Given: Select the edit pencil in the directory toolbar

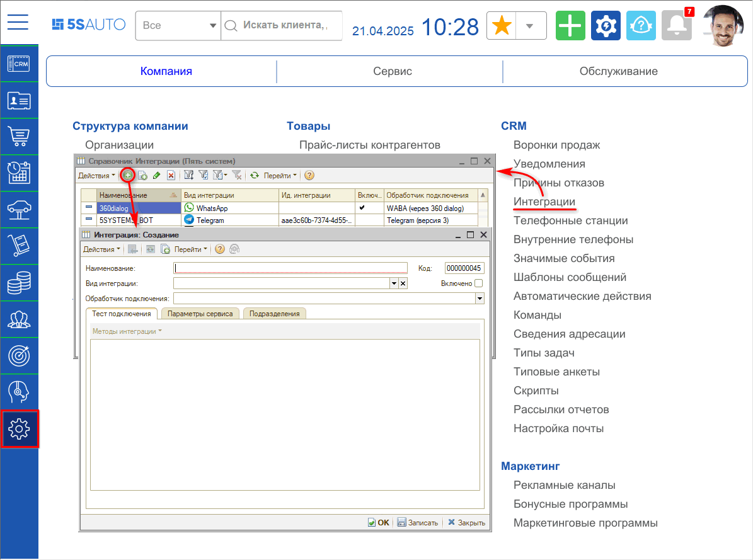Looking at the screenshot, I should point(157,175).
